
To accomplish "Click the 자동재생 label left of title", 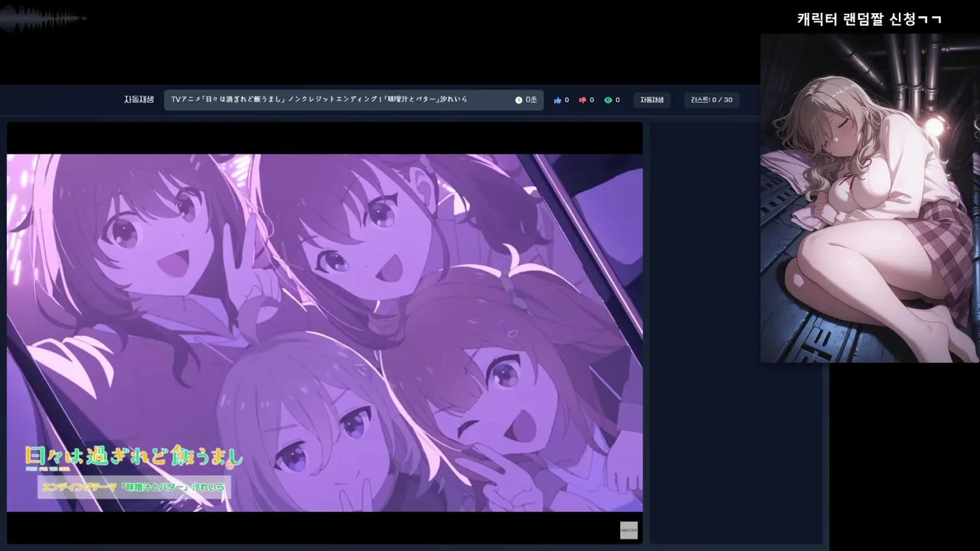I will [x=139, y=100].
